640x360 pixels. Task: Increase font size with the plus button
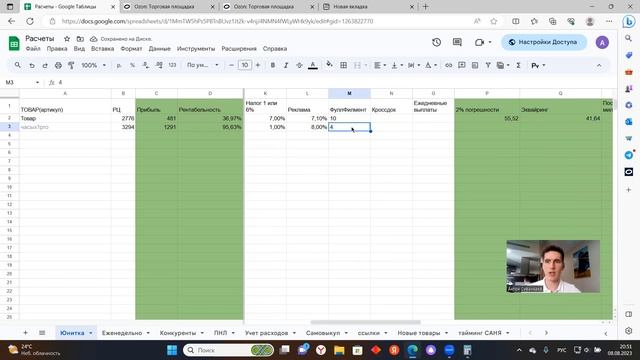click(258, 65)
